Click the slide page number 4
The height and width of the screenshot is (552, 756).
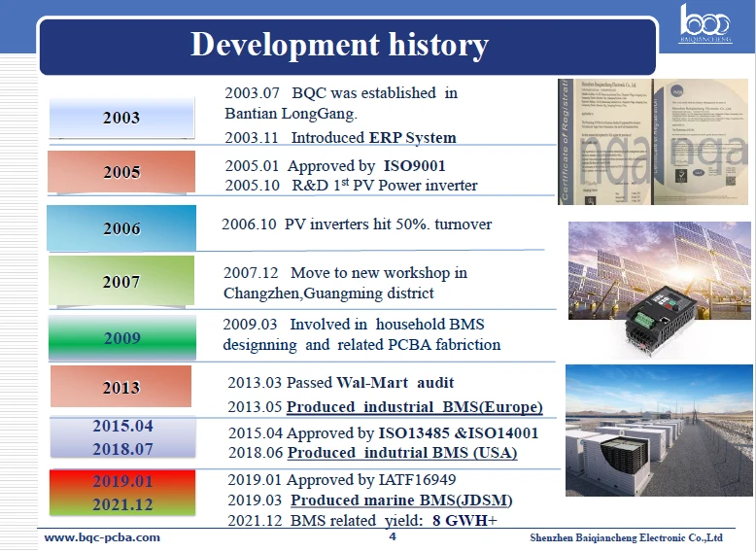click(393, 536)
